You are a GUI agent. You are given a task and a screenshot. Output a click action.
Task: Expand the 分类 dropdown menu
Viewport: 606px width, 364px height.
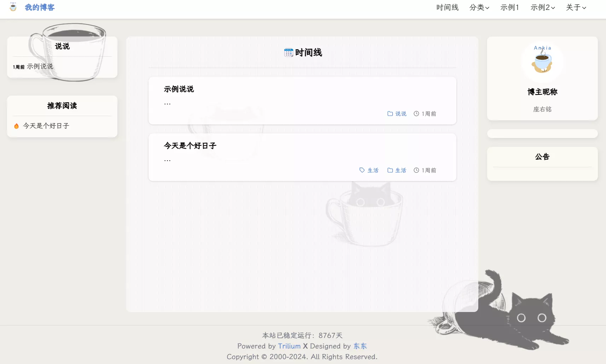point(479,7)
